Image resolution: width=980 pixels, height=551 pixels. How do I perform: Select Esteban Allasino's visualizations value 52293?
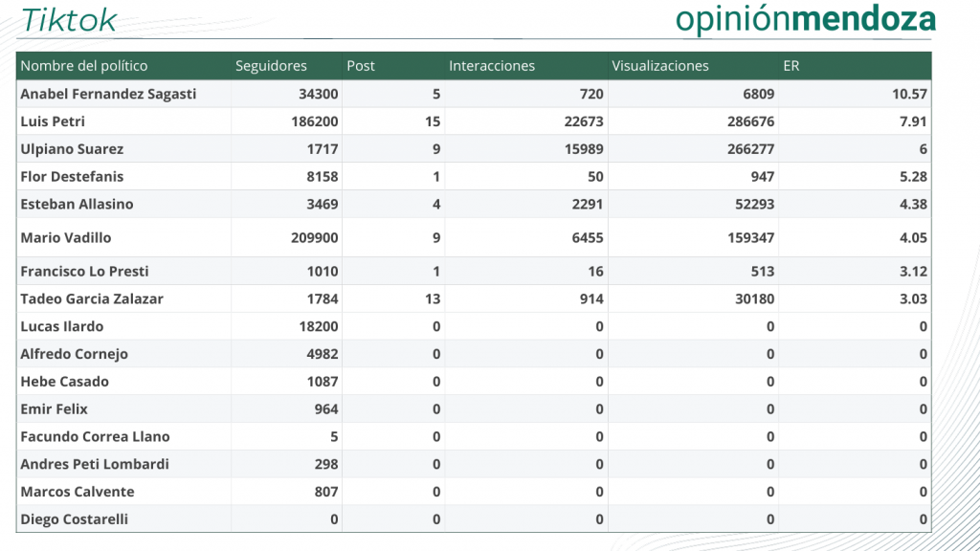click(754, 204)
